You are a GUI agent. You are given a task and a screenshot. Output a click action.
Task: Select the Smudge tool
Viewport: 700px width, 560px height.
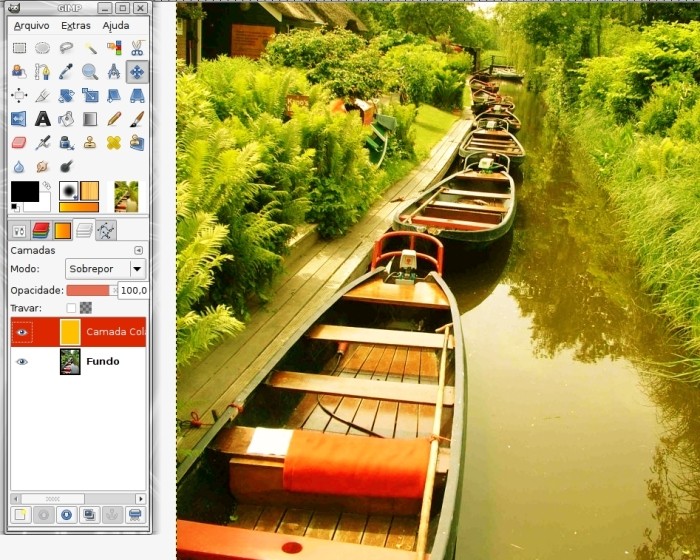pyautogui.click(x=42, y=167)
